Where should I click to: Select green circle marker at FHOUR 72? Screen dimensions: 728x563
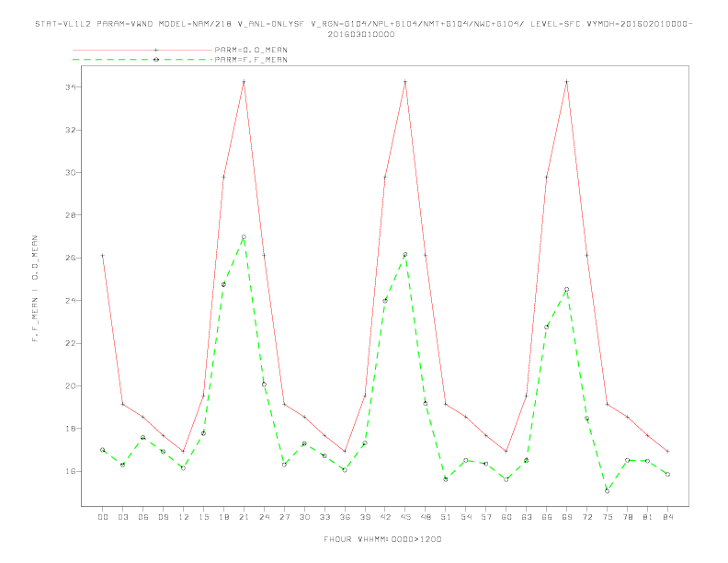pos(586,419)
